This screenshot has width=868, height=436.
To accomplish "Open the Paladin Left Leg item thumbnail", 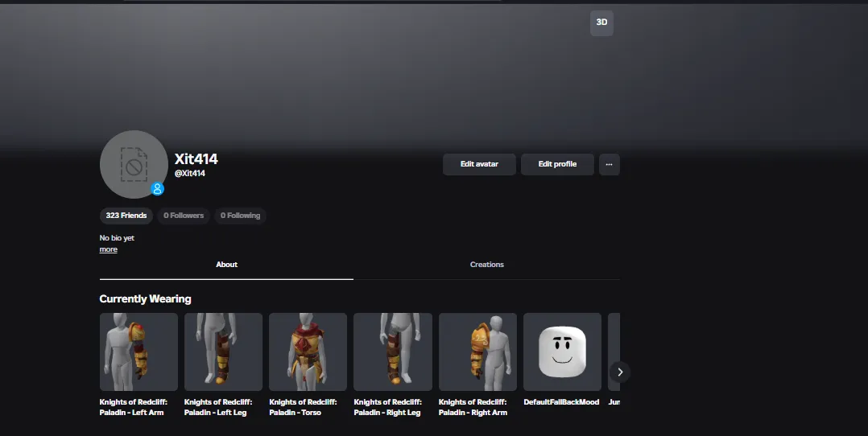I will (x=223, y=352).
